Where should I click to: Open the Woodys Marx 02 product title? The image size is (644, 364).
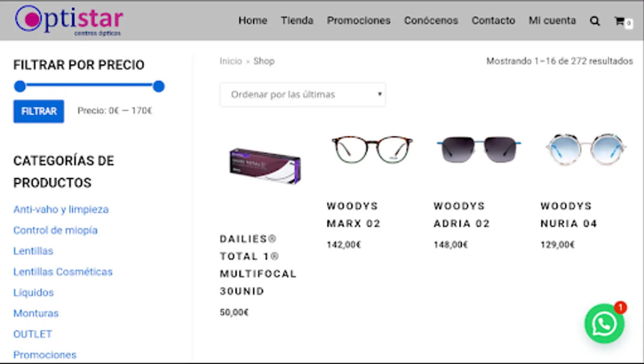354,215
